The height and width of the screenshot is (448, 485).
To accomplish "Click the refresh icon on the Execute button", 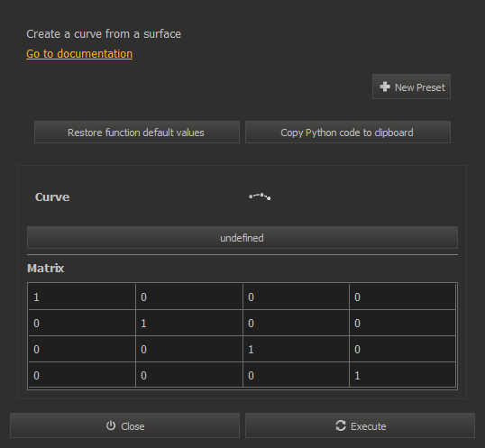I will (341, 425).
